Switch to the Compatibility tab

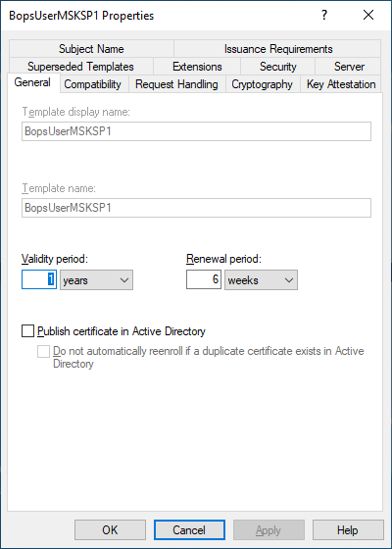click(93, 84)
